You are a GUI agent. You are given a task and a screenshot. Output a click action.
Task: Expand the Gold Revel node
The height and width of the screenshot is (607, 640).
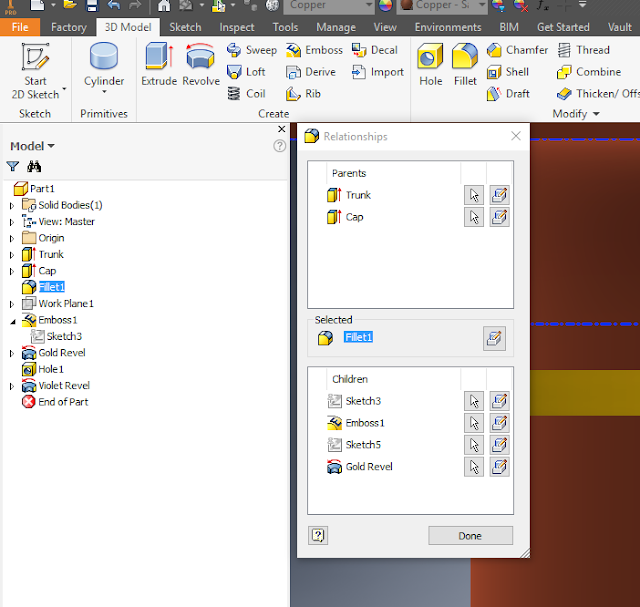point(12,354)
